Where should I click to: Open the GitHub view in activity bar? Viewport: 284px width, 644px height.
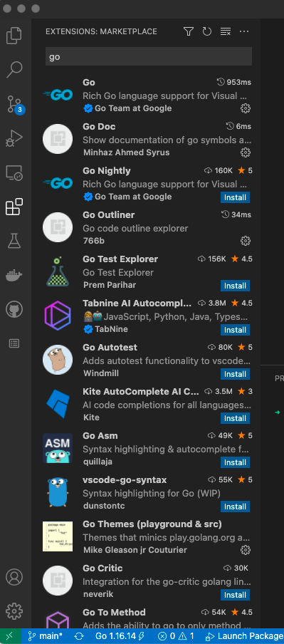coord(14,309)
